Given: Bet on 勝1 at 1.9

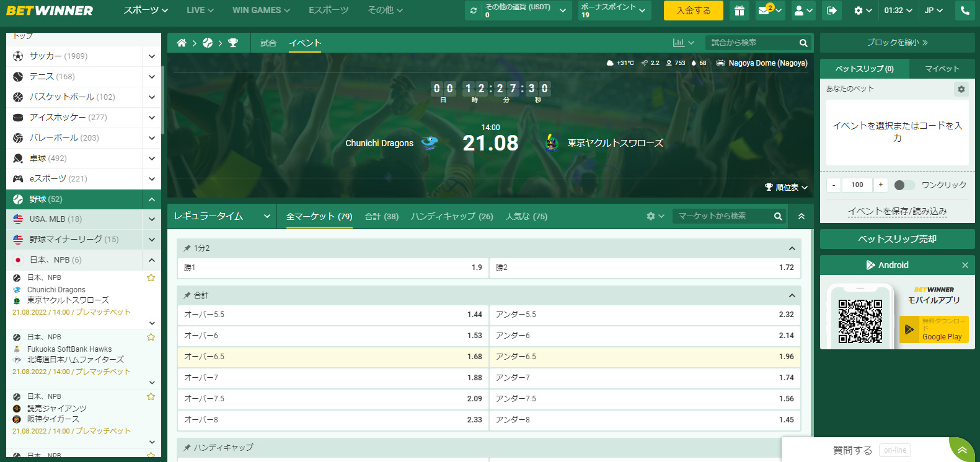Looking at the screenshot, I should point(333,268).
